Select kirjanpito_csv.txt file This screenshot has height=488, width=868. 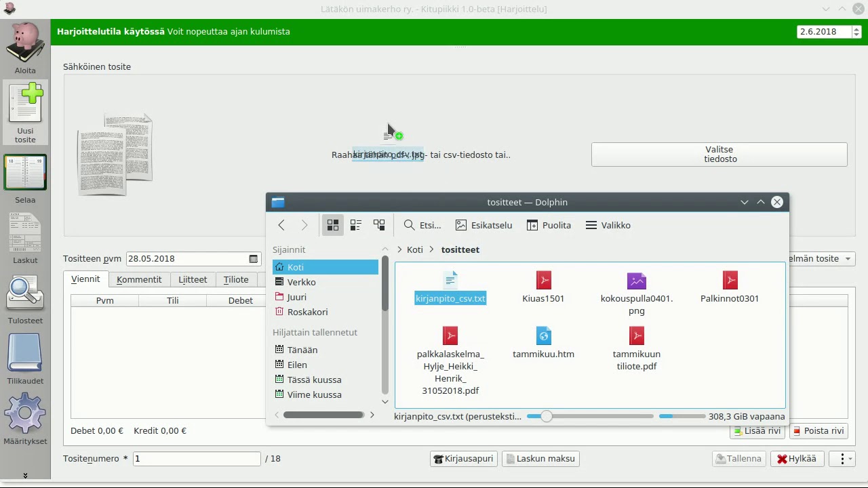point(450,287)
